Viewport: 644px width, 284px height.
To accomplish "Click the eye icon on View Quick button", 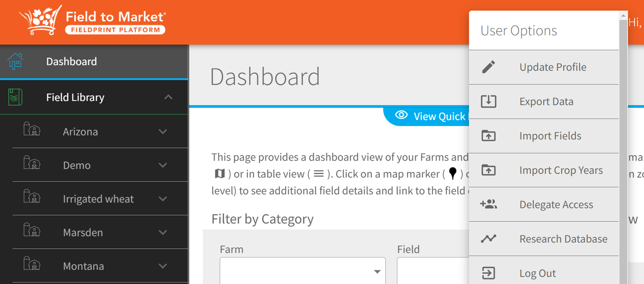I will click(x=401, y=115).
